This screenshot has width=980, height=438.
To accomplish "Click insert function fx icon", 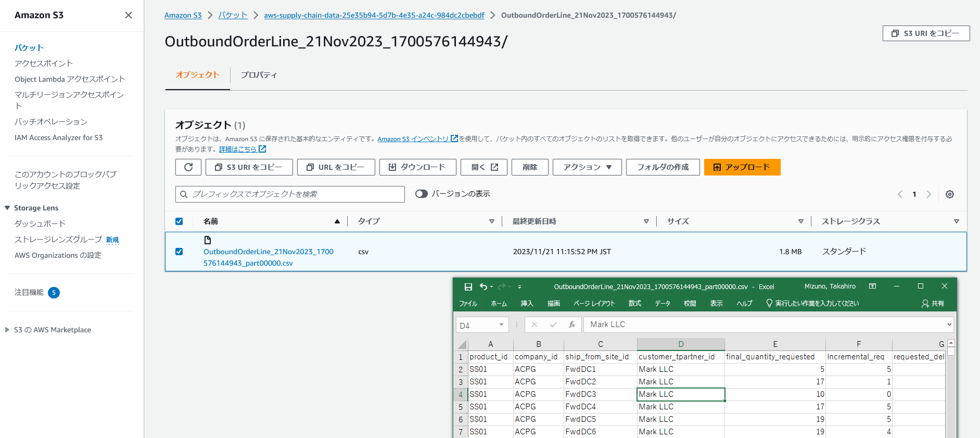I will point(571,324).
